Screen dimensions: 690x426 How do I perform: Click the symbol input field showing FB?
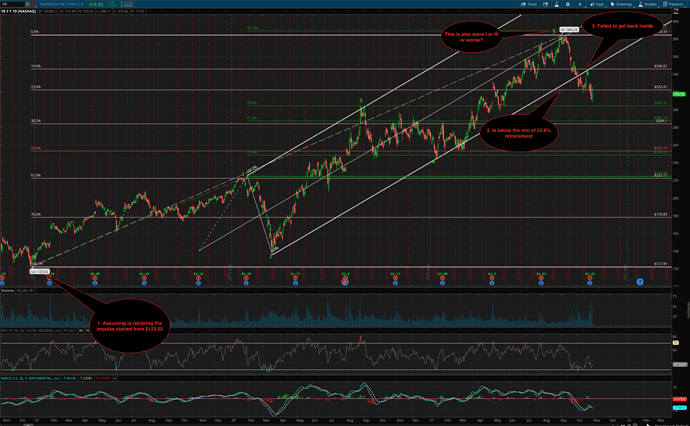pyautogui.click(x=12, y=6)
